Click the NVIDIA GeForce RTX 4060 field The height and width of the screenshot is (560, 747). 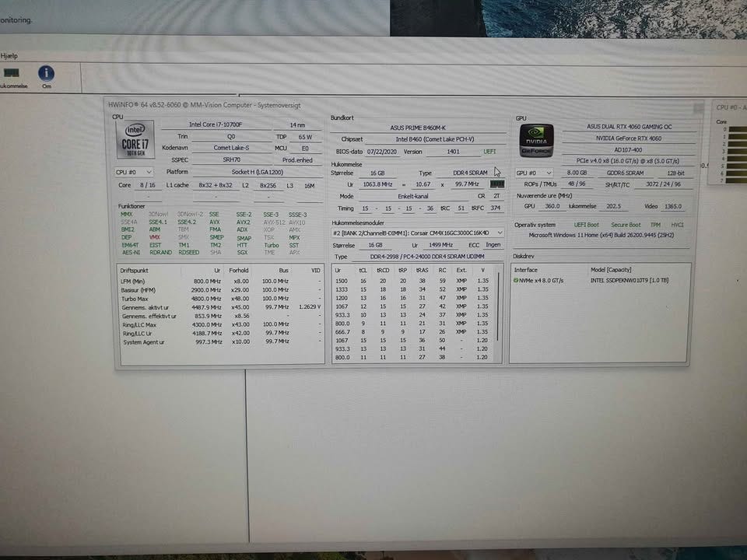(629, 138)
